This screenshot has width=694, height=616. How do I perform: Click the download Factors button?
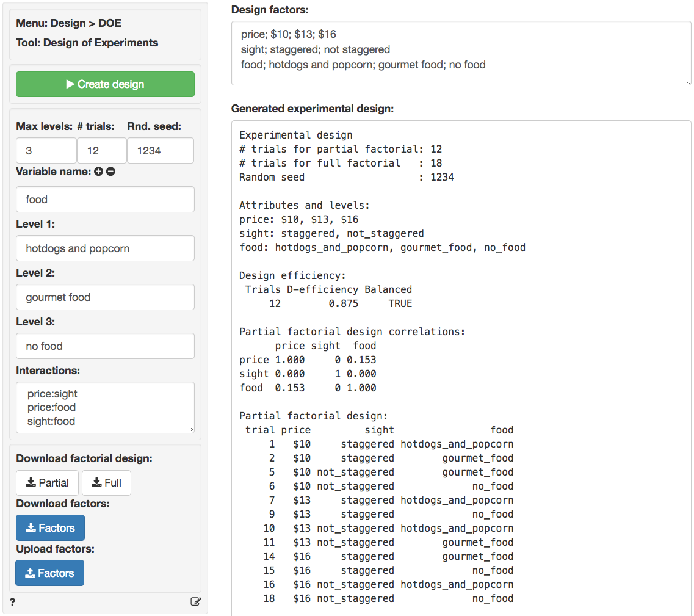click(50, 528)
